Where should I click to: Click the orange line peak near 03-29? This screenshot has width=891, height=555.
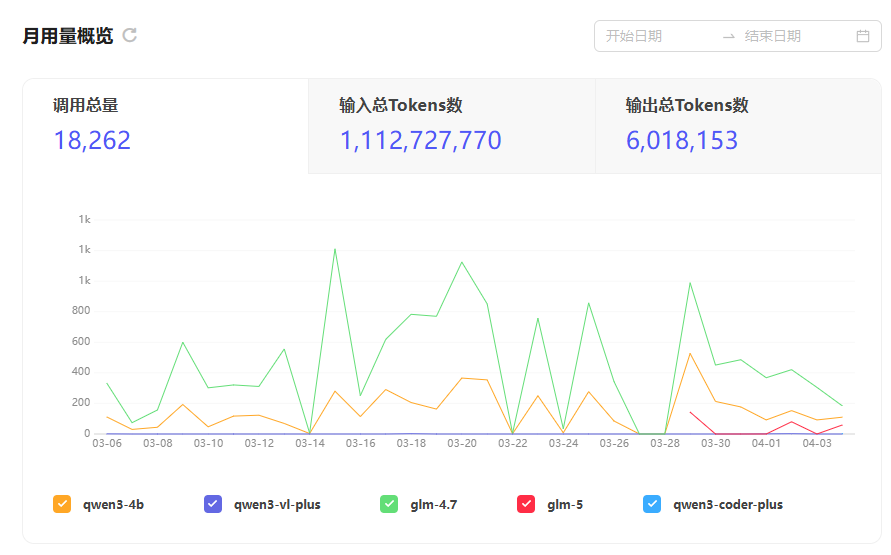tap(690, 353)
